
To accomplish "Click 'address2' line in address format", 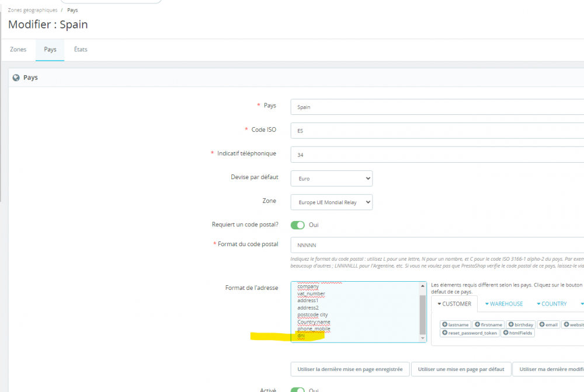I will (308, 307).
